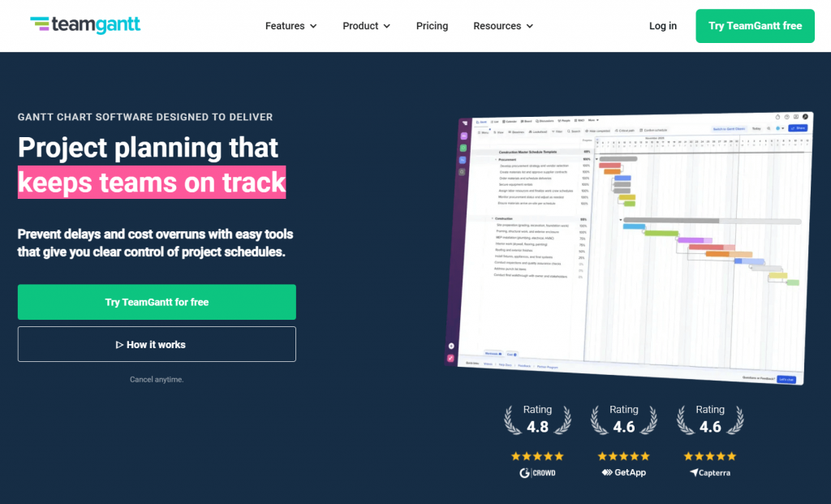
Task: Click the Let's chat button in the preview
Action: click(x=786, y=379)
